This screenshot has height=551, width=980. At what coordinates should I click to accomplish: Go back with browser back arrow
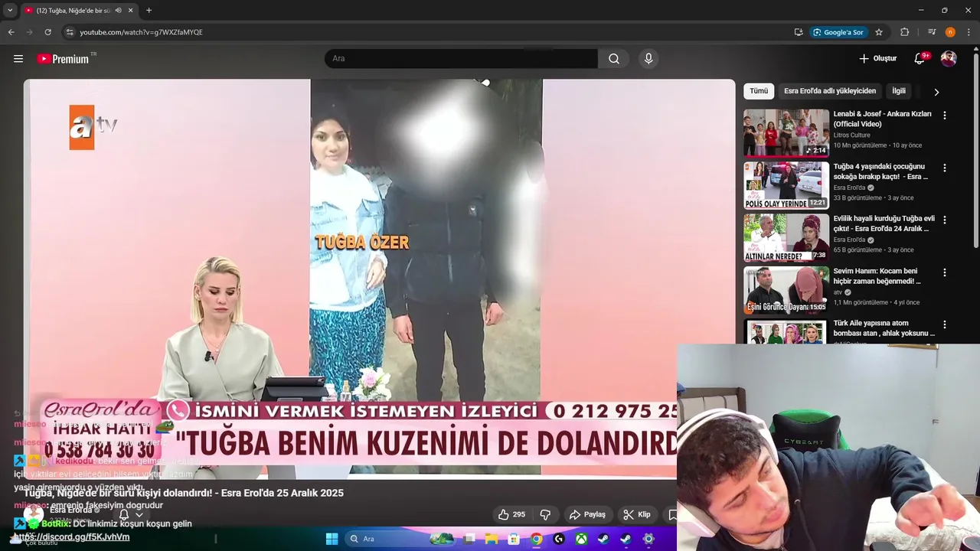click(11, 32)
